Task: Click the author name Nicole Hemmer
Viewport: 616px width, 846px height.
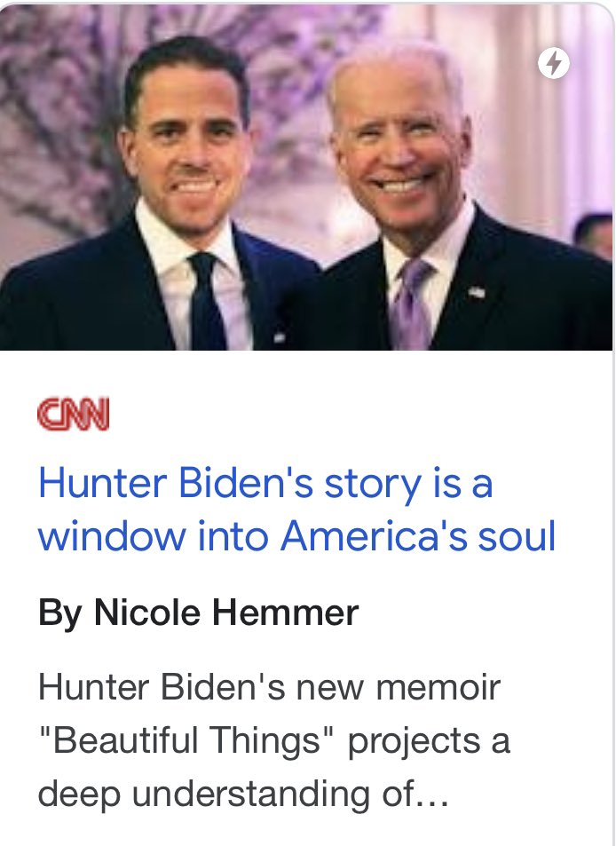Action: tap(226, 613)
